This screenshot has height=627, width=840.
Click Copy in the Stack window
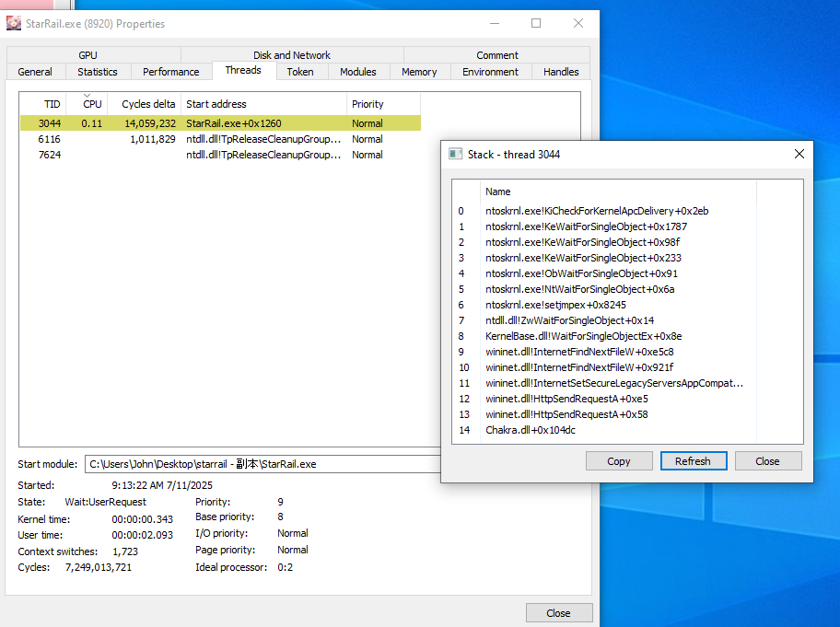point(619,461)
